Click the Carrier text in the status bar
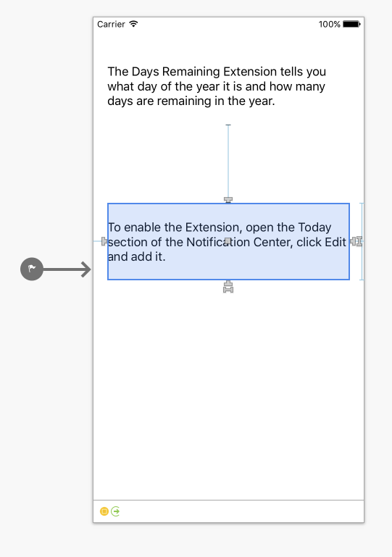This screenshot has height=557, width=392. (x=112, y=24)
